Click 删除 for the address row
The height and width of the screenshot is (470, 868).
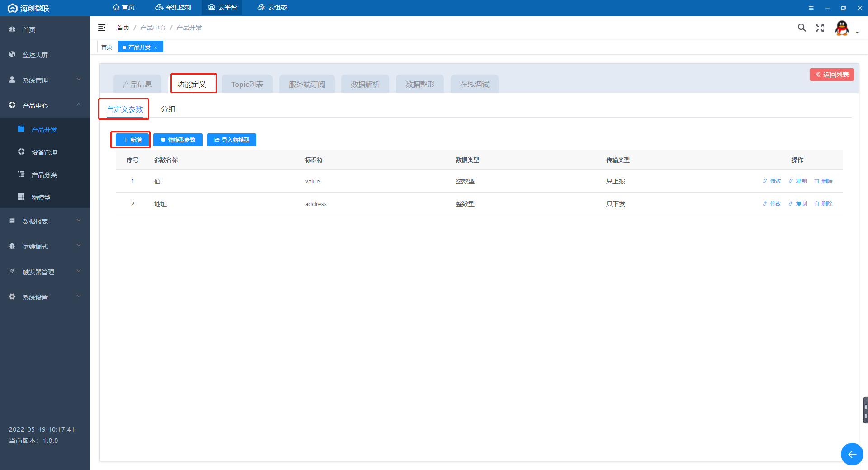click(824, 203)
